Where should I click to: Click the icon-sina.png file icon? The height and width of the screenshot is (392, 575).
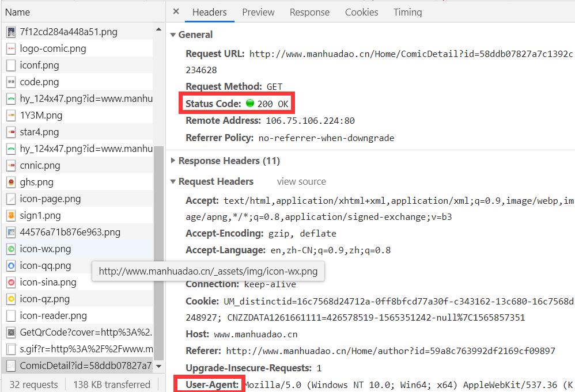(11, 282)
